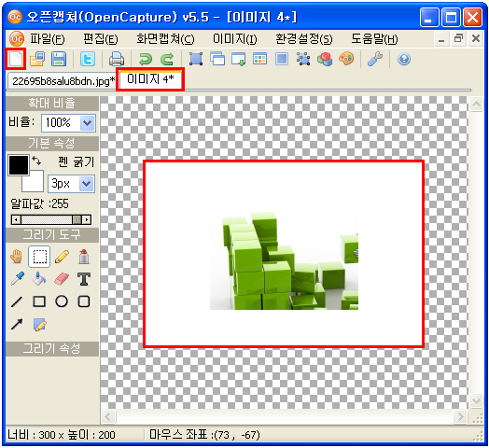Pick the Ellipse shape tool
The height and width of the screenshot is (448, 489).
coord(62,301)
